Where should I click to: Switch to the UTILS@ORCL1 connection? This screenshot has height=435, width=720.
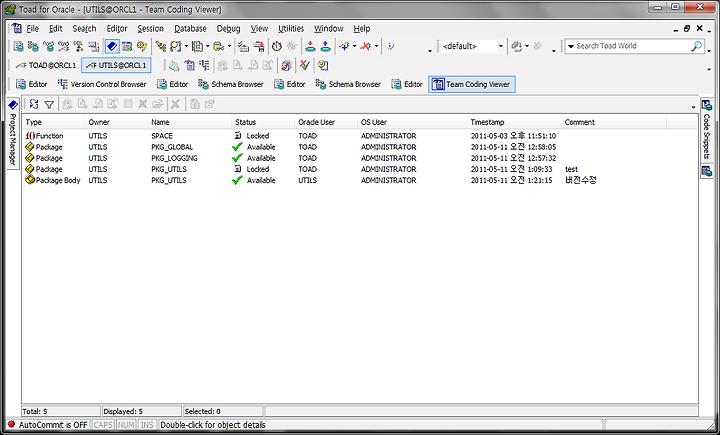(x=116, y=65)
